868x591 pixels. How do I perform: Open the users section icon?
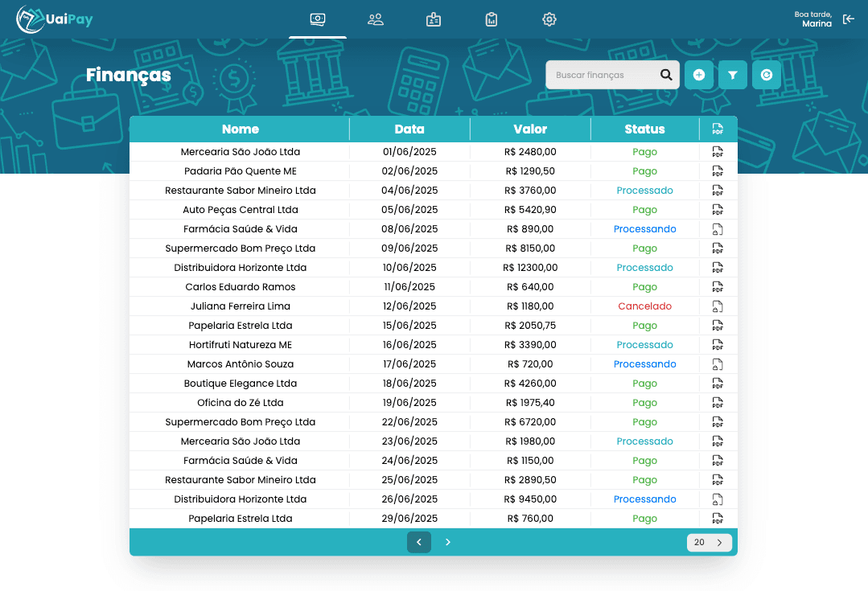coord(376,19)
